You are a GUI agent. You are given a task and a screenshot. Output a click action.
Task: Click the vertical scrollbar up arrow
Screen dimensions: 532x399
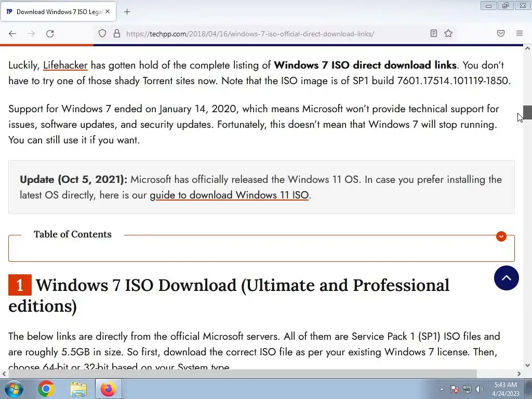[x=527, y=48]
